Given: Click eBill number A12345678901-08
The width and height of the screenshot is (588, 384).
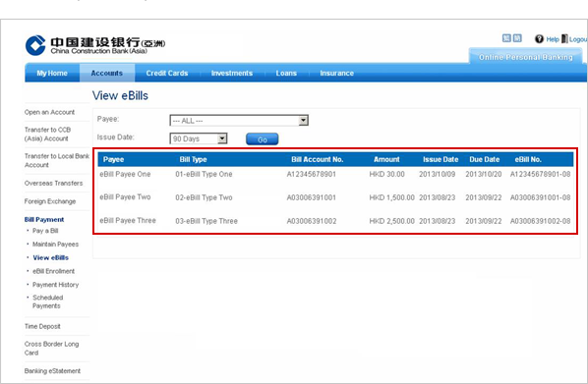Looking at the screenshot, I should click(541, 174).
